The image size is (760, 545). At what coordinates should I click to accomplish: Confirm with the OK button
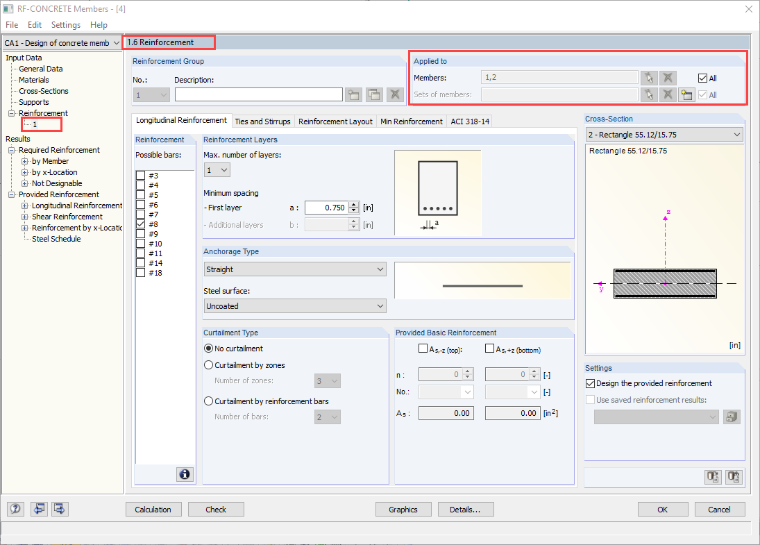click(x=663, y=509)
